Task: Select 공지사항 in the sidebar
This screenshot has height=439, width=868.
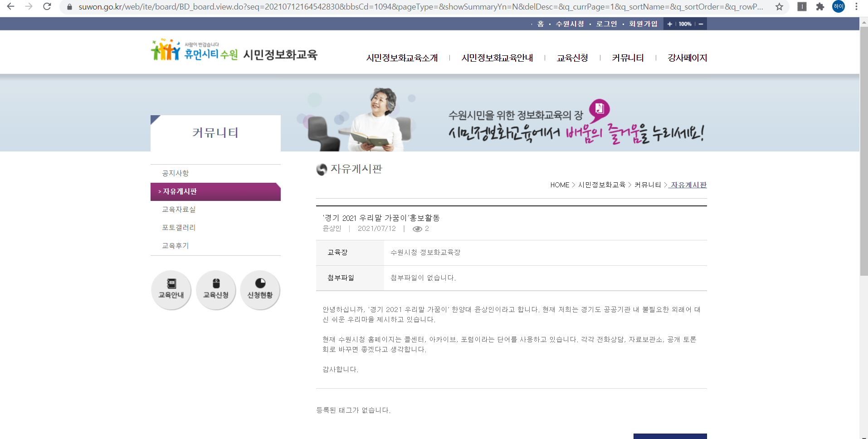Action: (176, 173)
